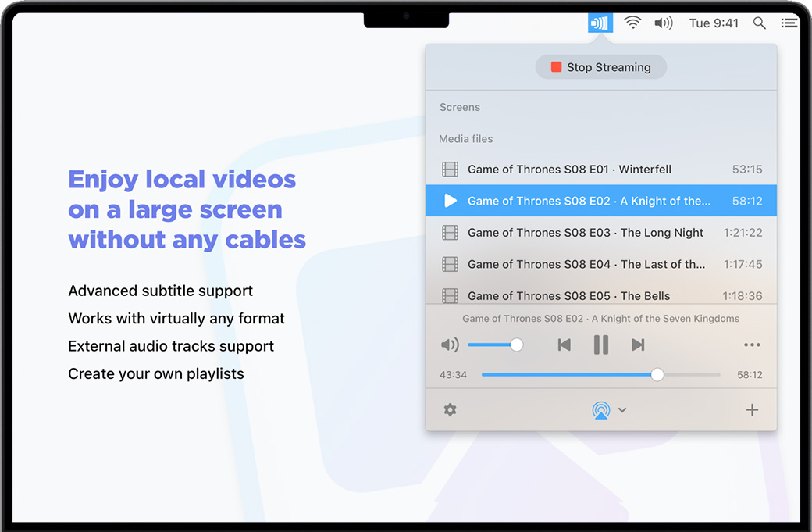812x532 pixels.
Task: Open the three-dot more options menu
Action: click(752, 345)
